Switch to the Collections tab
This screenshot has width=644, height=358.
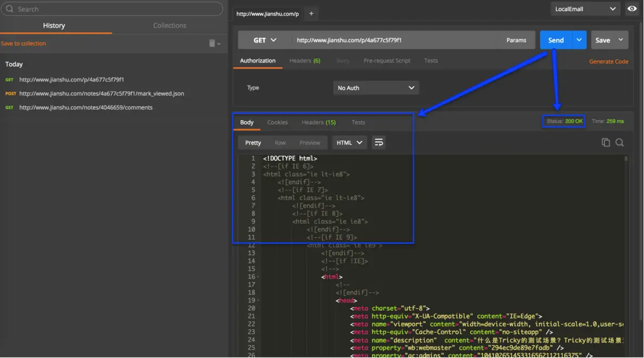pyautogui.click(x=169, y=25)
